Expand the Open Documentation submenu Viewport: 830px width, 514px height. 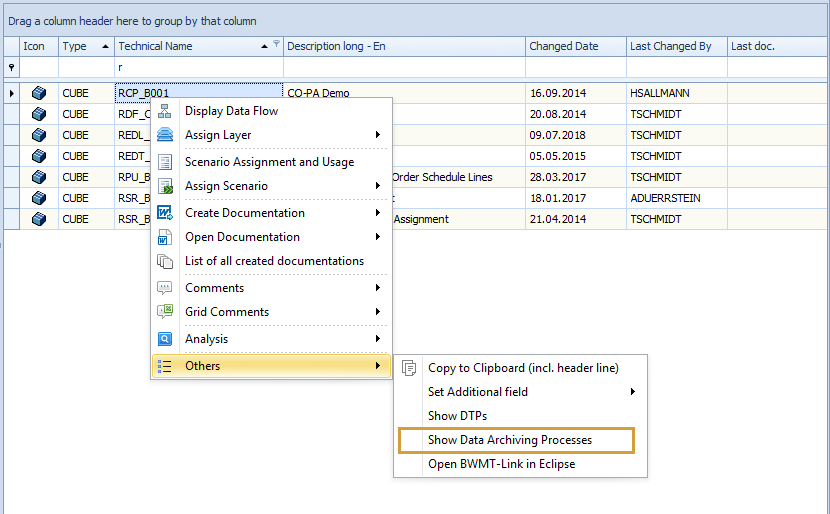[x=377, y=237]
